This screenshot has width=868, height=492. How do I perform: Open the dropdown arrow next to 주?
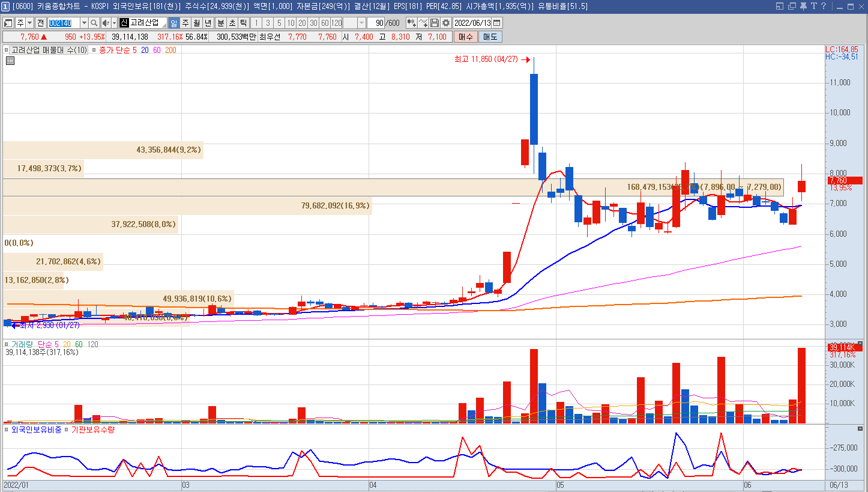coord(29,23)
